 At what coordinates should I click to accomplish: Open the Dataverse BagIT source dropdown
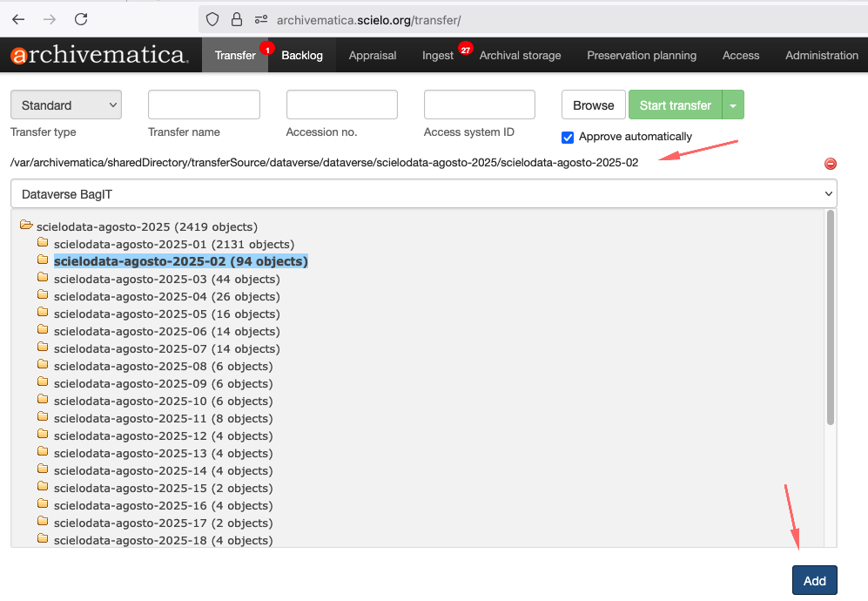tap(423, 193)
